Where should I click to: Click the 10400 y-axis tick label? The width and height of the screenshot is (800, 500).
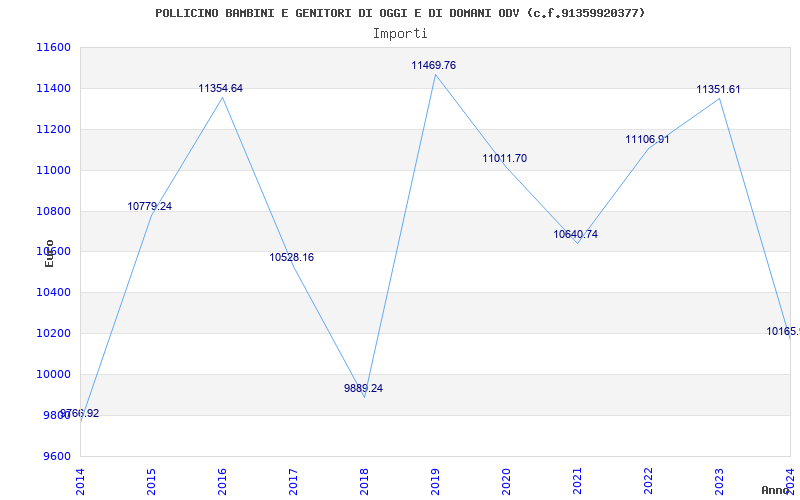53,292
